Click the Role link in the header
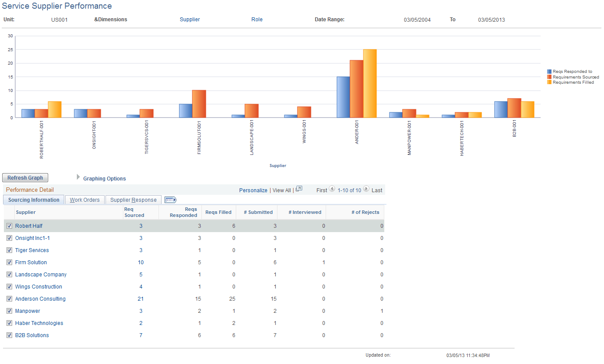The height and width of the screenshot is (364, 604). pos(257,19)
